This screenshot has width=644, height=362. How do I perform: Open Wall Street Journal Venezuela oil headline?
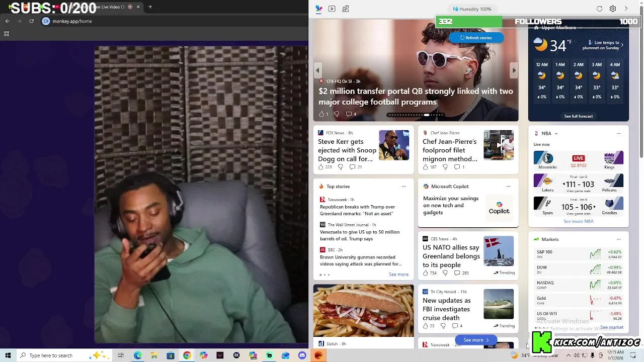[360, 235]
